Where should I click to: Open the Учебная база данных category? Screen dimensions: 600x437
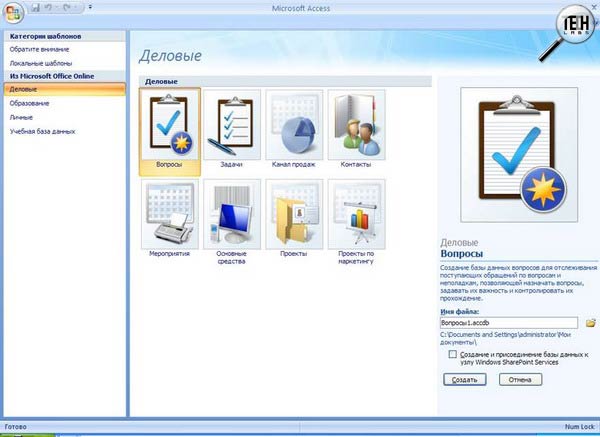[42, 131]
